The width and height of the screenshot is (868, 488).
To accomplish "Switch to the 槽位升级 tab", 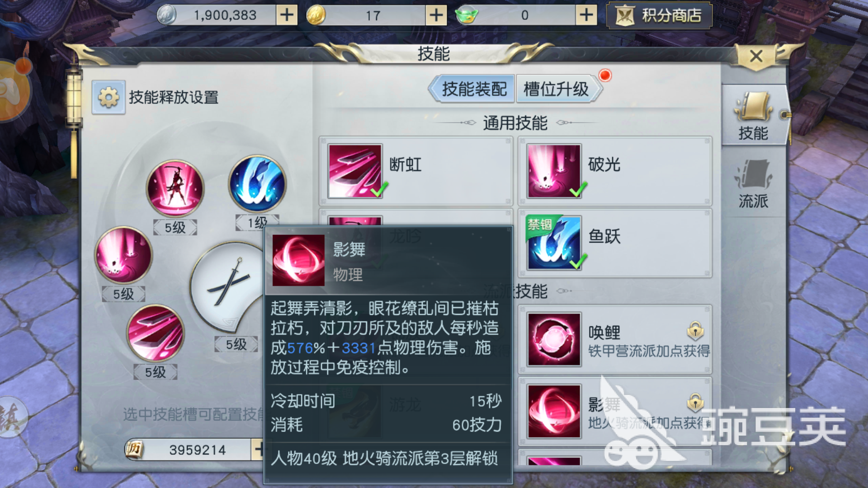I will (x=557, y=89).
